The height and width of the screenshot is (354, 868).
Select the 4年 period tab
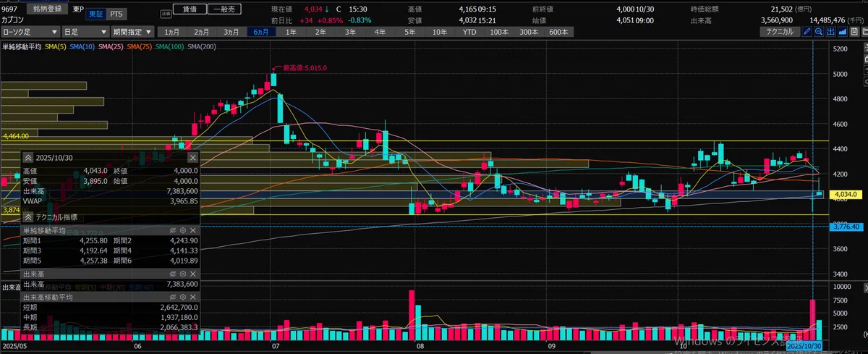click(x=380, y=32)
